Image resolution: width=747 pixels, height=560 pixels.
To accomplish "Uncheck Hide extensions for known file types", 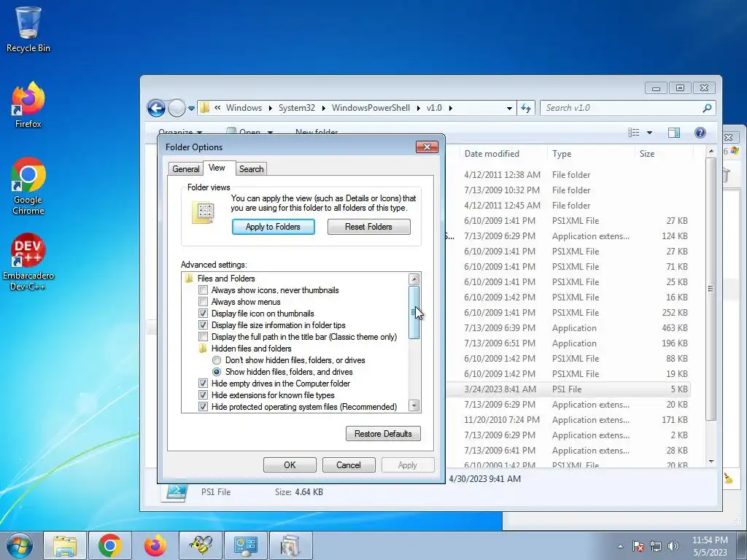I will (203, 395).
